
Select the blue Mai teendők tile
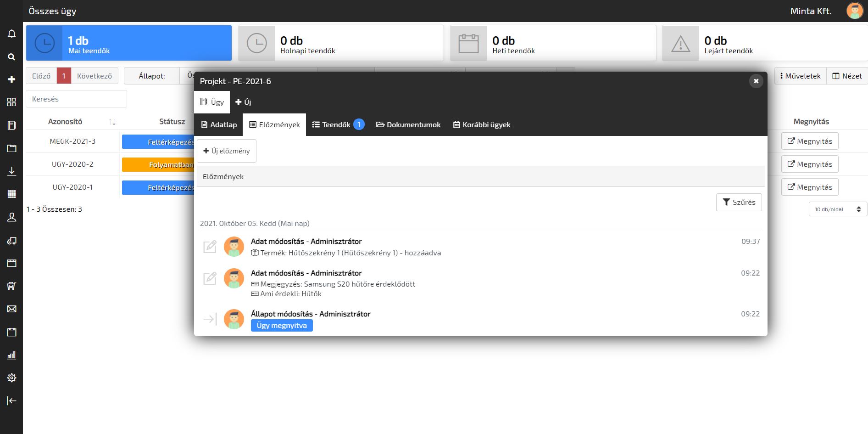pos(129,43)
